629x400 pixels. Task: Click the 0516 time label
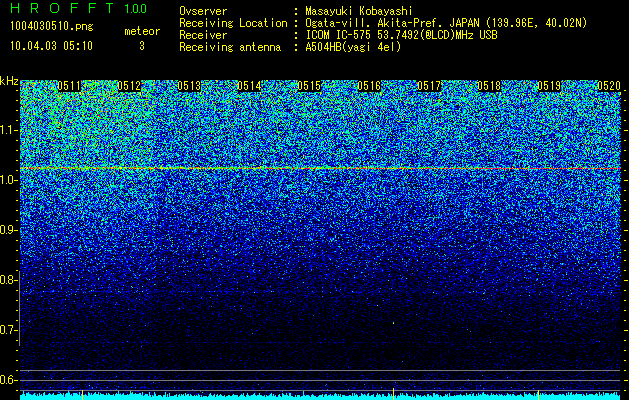click(x=369, y=86)
